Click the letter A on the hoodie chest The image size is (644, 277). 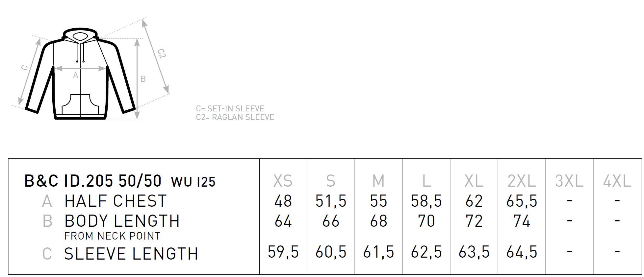[76, 75]
